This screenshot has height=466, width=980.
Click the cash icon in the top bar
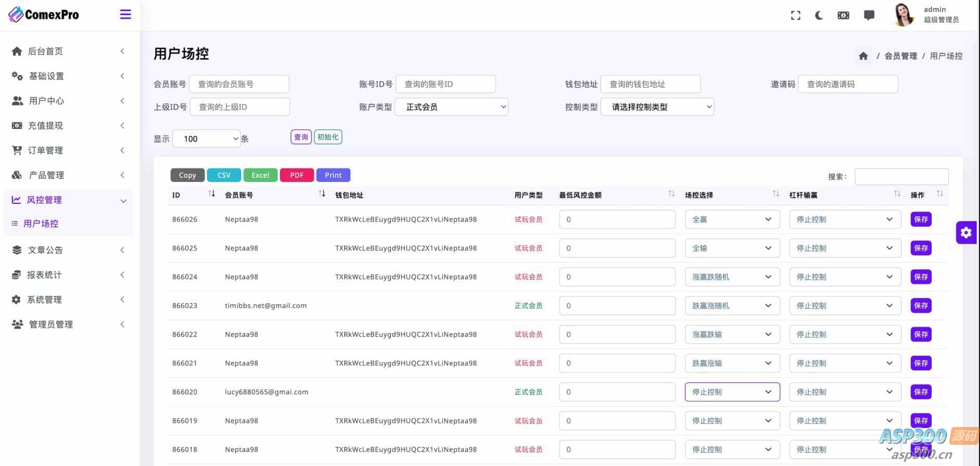click(x=843, y=16)
